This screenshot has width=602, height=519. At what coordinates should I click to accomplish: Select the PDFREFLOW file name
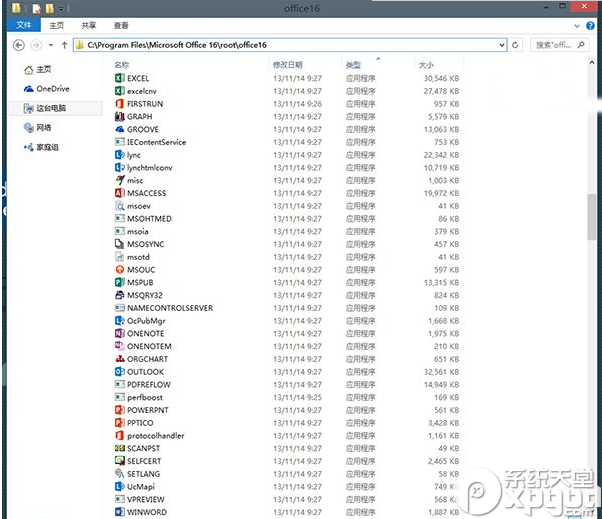[x=149, y=384]
